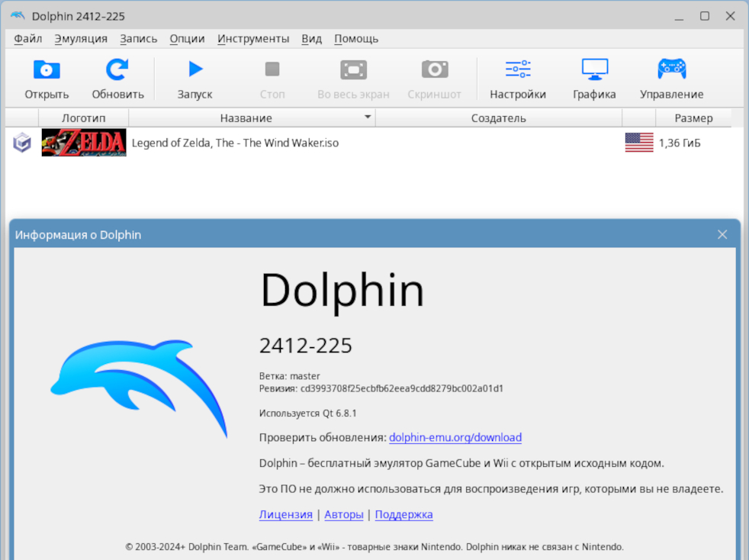Minimize the Dolphin main window
Viewport: 749px width, 560px height.
click(679, 18)
